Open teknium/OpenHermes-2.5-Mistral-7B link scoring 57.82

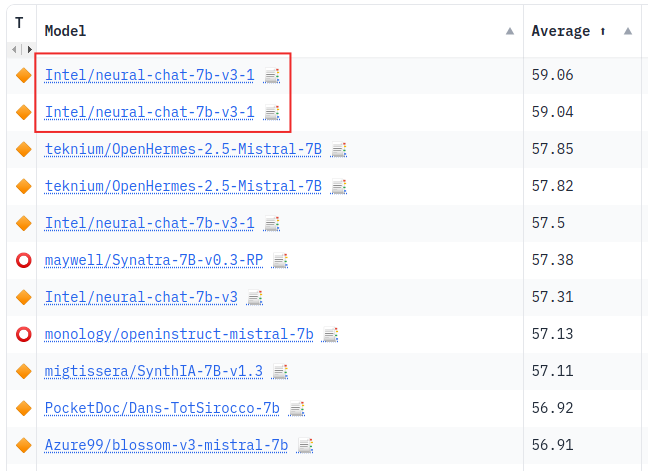[183, 186]
